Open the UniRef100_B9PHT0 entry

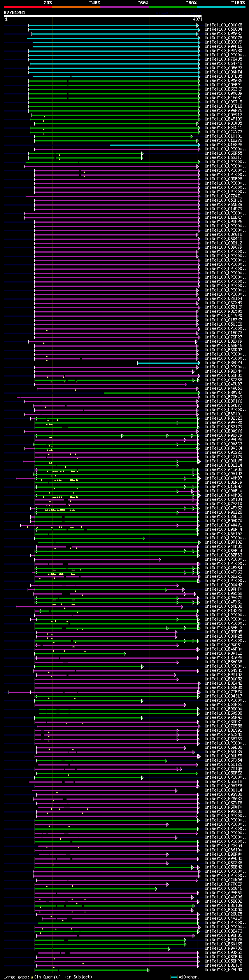click(223, 589)
